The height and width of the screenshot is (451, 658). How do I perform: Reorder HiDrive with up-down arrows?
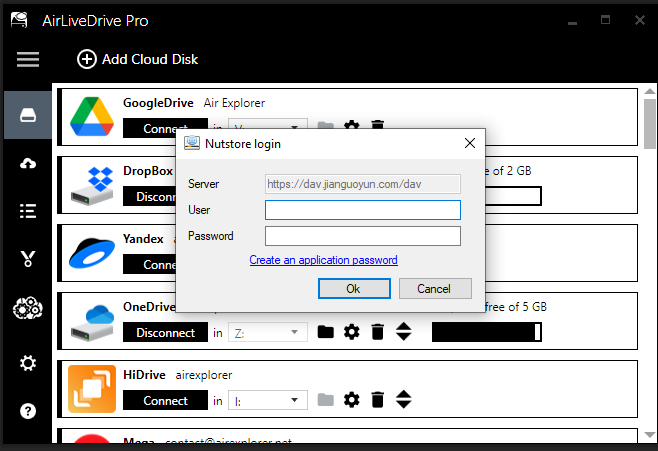404,399
